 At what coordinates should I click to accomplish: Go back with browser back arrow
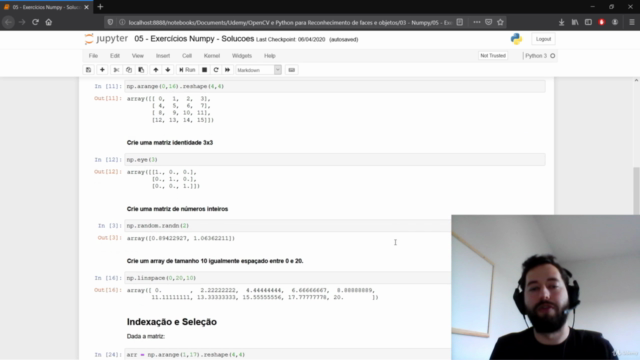pyautogui.click(x=8, y=22)
